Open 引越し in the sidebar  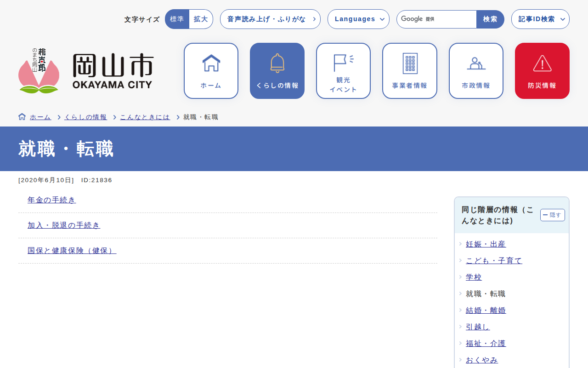click(x=478, y=327)
